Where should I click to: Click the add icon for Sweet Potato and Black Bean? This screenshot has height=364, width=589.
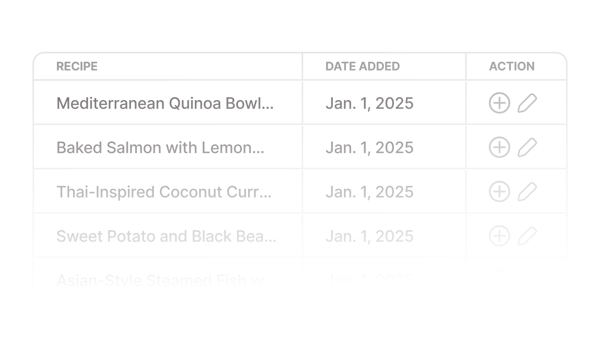click(499, 236)
